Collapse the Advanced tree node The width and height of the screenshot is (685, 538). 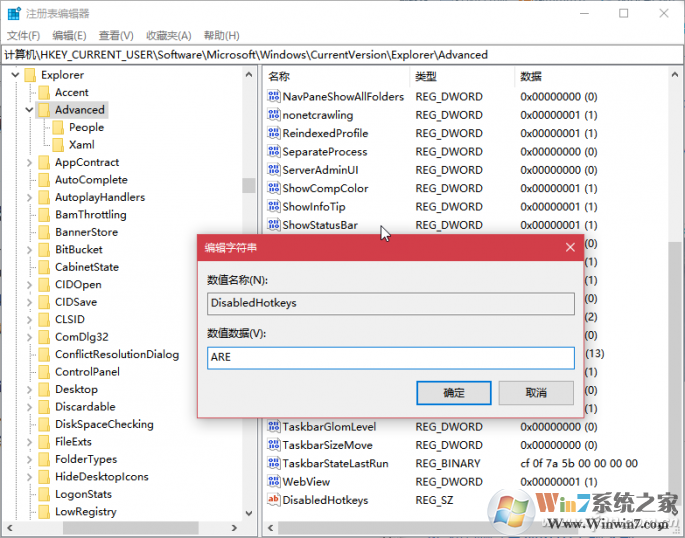[29, 110]
